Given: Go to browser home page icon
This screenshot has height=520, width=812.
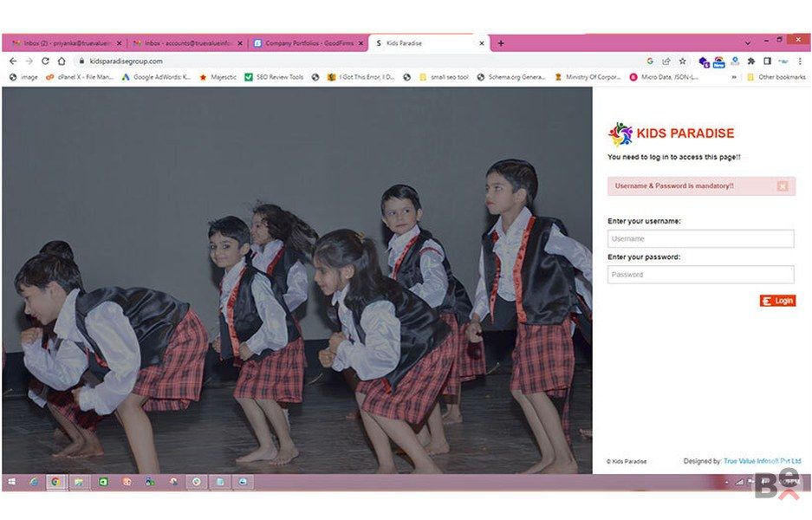Looking at the screenshot, I should (x=62, y=62).
